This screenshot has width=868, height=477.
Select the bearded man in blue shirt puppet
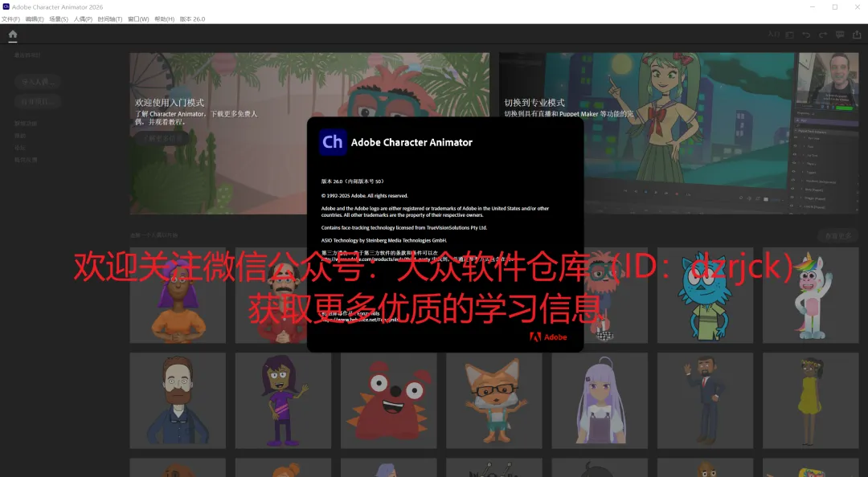[x=178, y=401]
